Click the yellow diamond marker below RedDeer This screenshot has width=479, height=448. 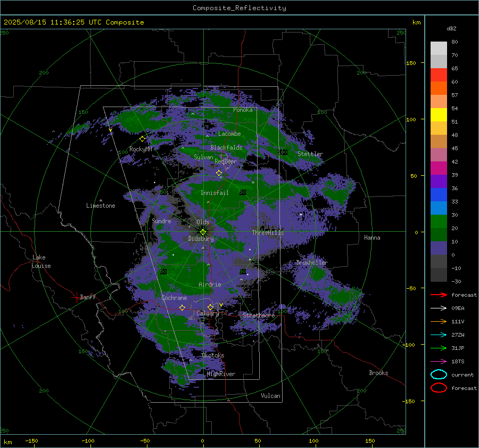coord(219,173)
